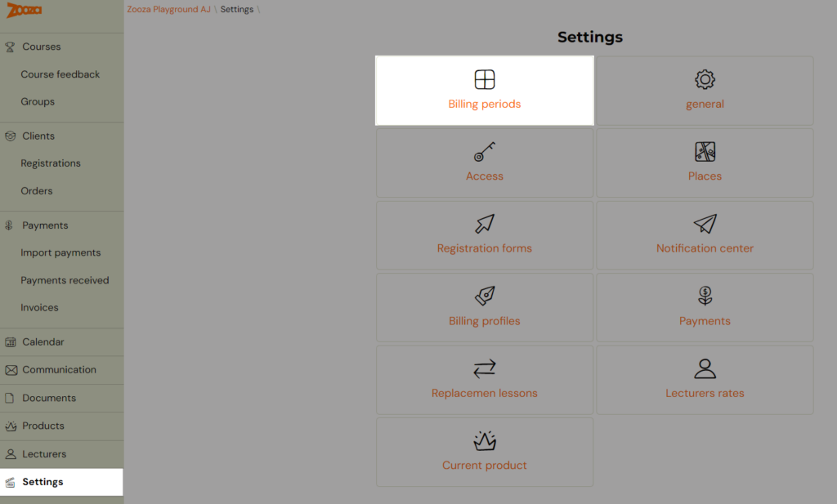Click the Lecturers rates person icon
Screen dimensions: 837x504
click(705, 369)
